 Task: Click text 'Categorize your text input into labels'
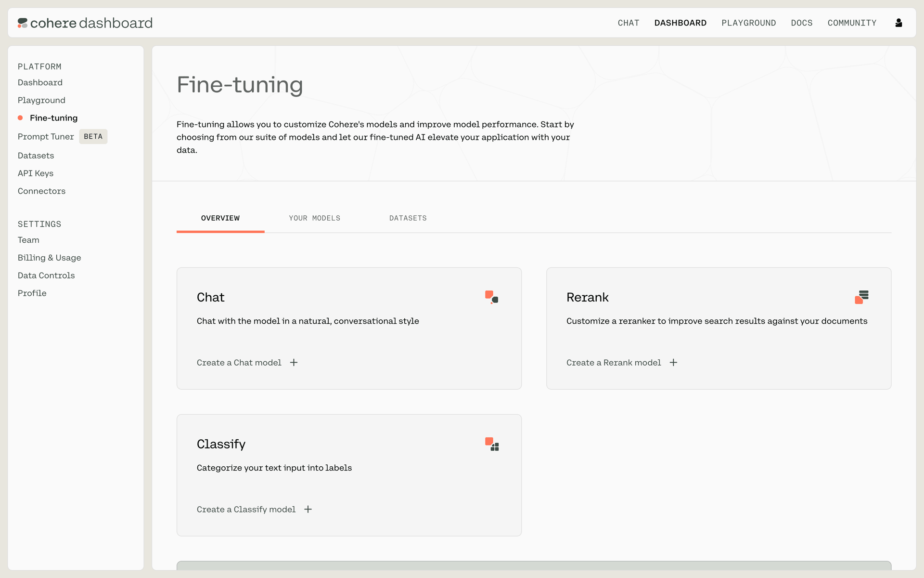(x=274, y=468)
